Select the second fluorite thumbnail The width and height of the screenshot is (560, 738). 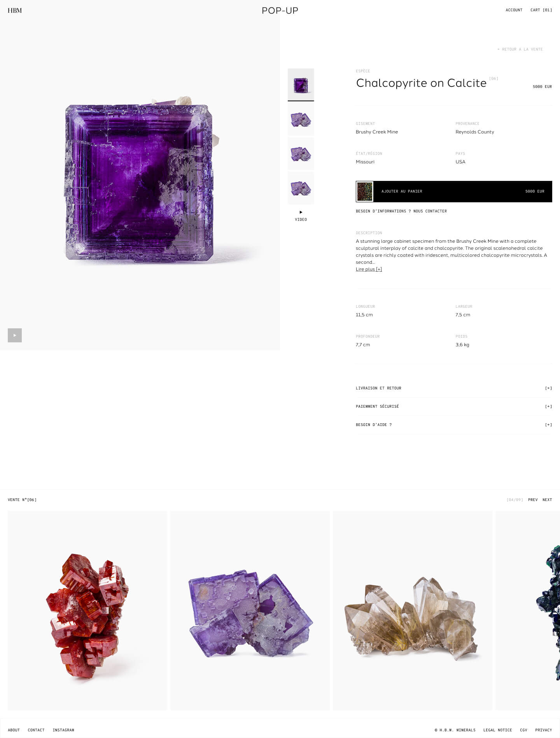(x=301, y=119)
